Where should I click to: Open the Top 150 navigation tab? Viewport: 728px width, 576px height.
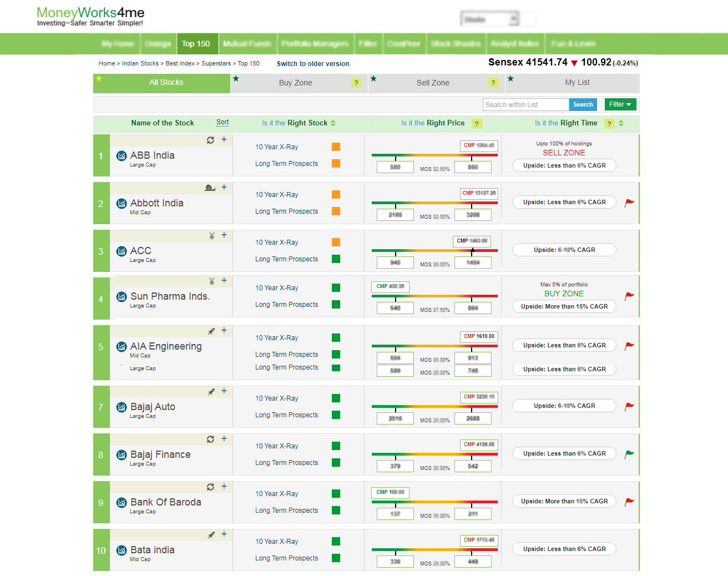point(195,44)
